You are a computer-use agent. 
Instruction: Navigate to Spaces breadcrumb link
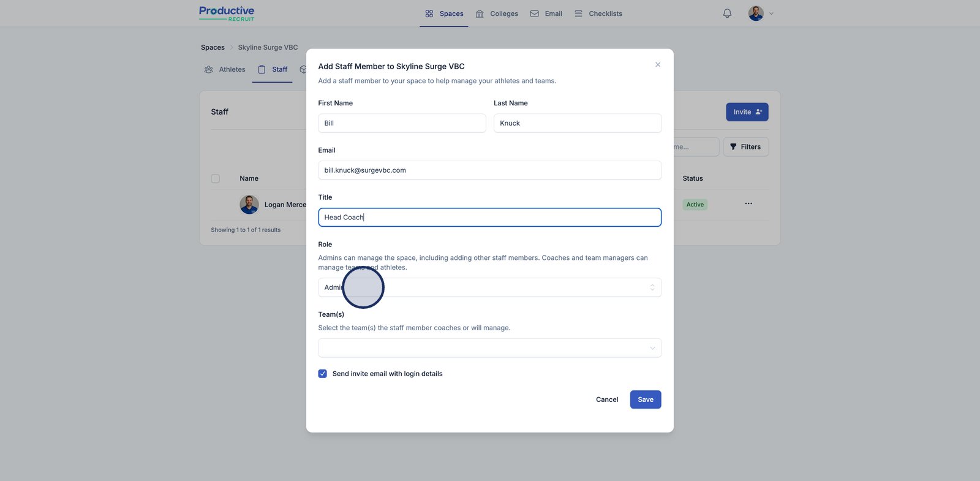click(x=213, y=48)
